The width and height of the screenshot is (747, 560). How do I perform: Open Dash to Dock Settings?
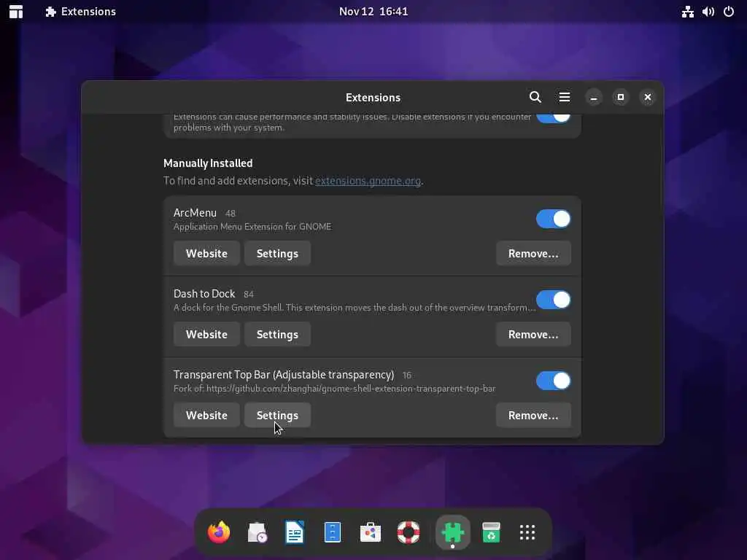pos(277,334)
